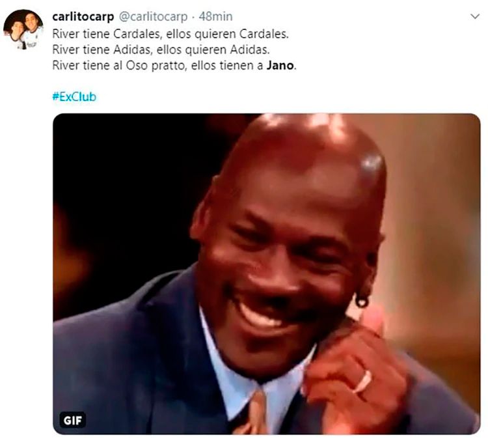Open carlitocarp's profile picture
This screenshot has width=488, height=448.
coord(23,29)
